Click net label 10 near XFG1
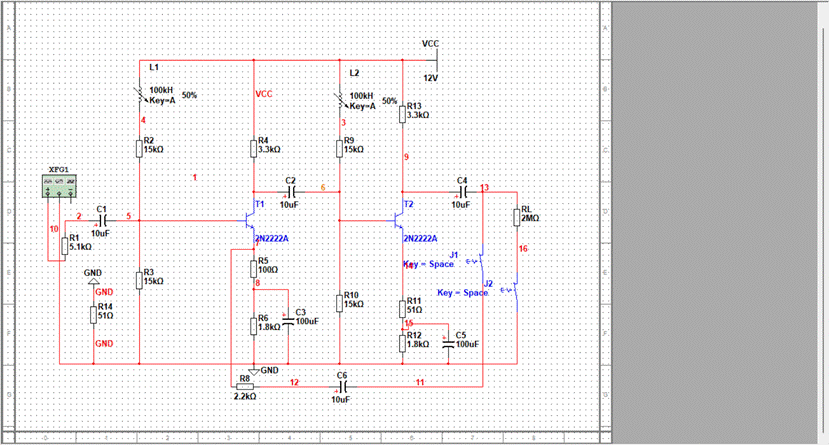 (54, 229)
